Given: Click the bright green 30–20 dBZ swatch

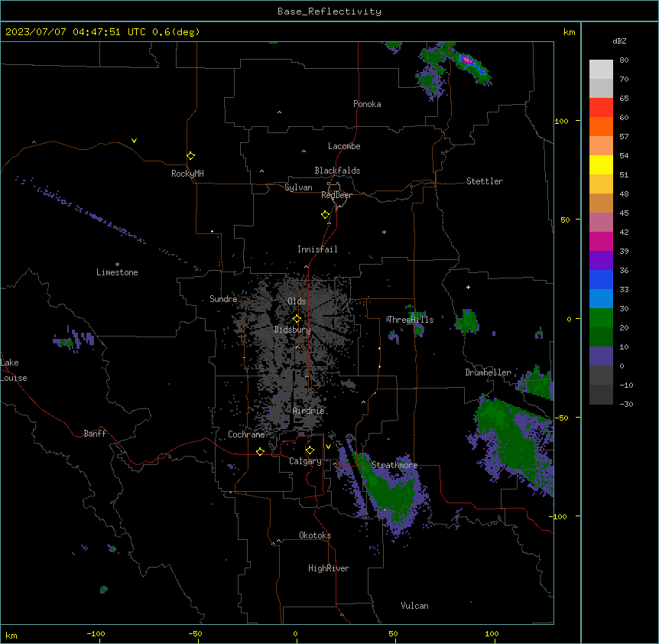Looking at the screenshot, I should tap(601, 318).
